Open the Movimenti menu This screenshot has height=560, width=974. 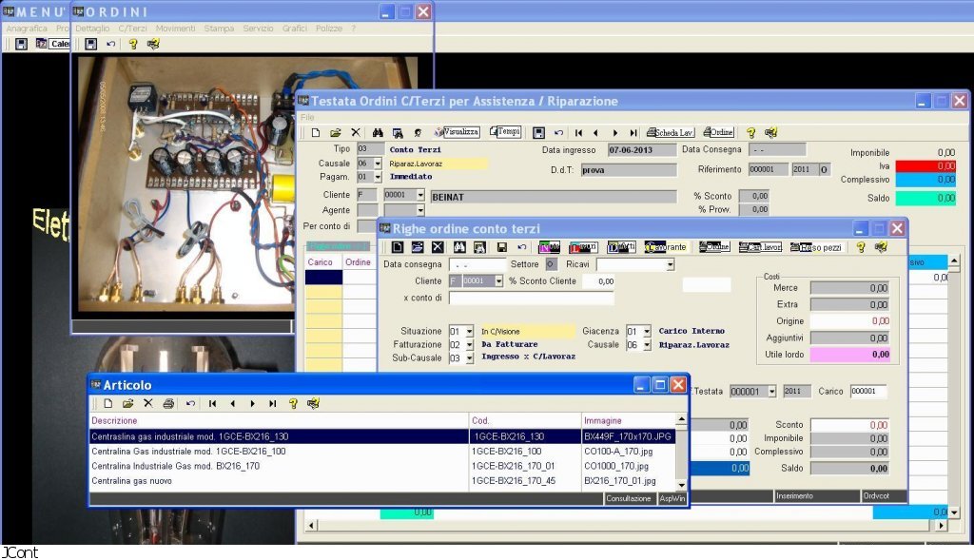[x=175, y=29]
